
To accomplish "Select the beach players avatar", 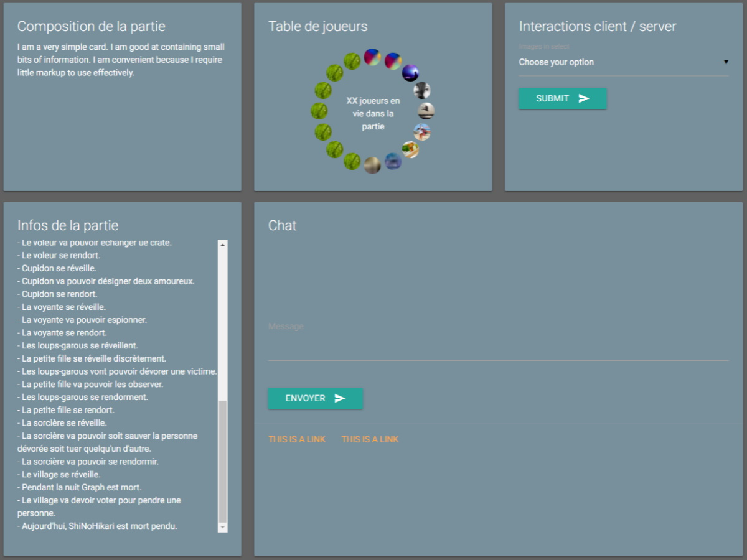I will pos(422,132).
